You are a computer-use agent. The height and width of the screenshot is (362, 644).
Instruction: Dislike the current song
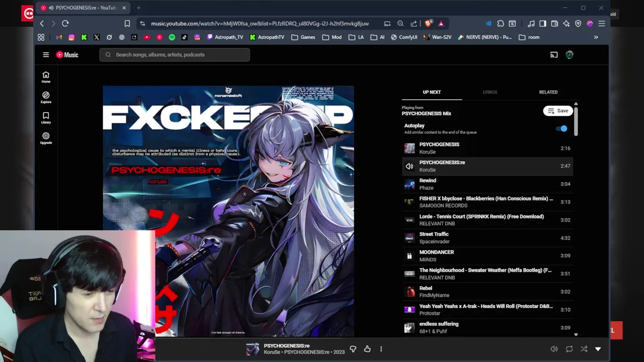[353, 349]
